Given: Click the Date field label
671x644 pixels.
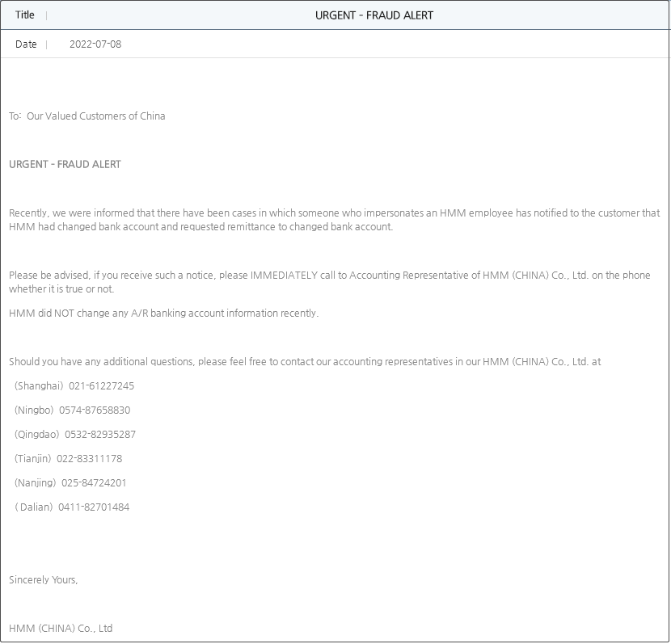Looking at the screenshot, I should click(26, 44).
